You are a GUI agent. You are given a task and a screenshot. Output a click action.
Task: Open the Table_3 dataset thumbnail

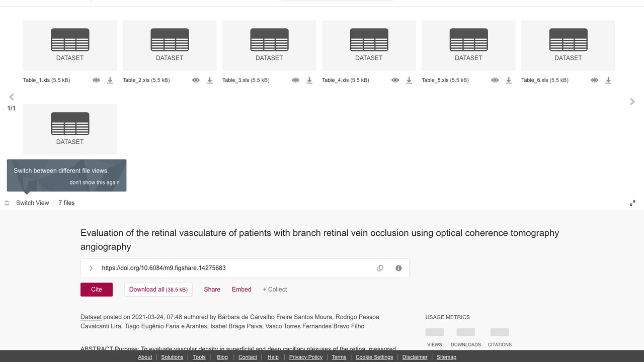[x=269, y=45]
